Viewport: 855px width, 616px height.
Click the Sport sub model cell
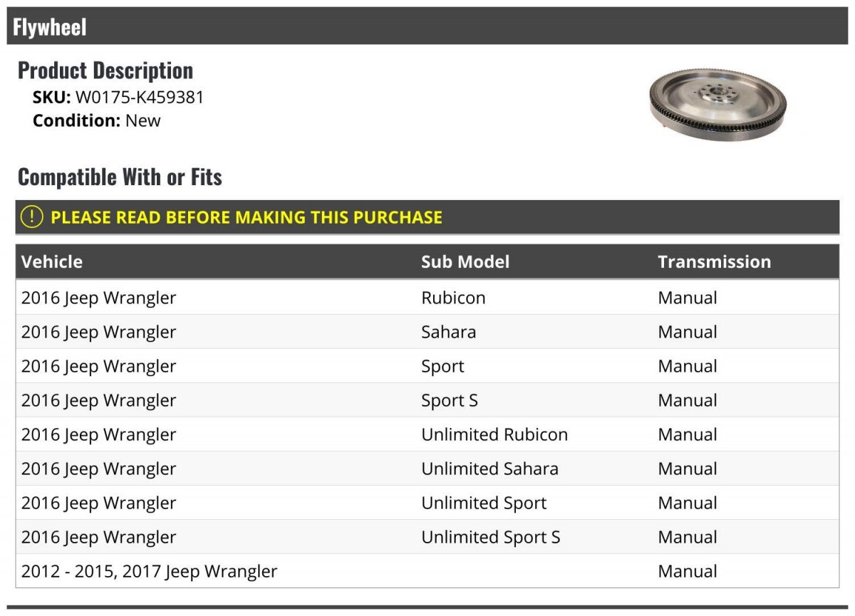tap(442, 366)
